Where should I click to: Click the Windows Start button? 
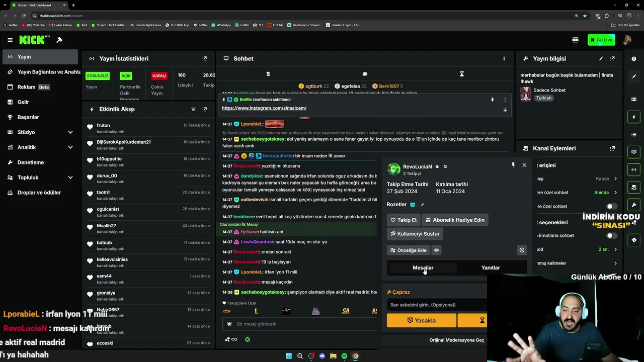point(289,356)
